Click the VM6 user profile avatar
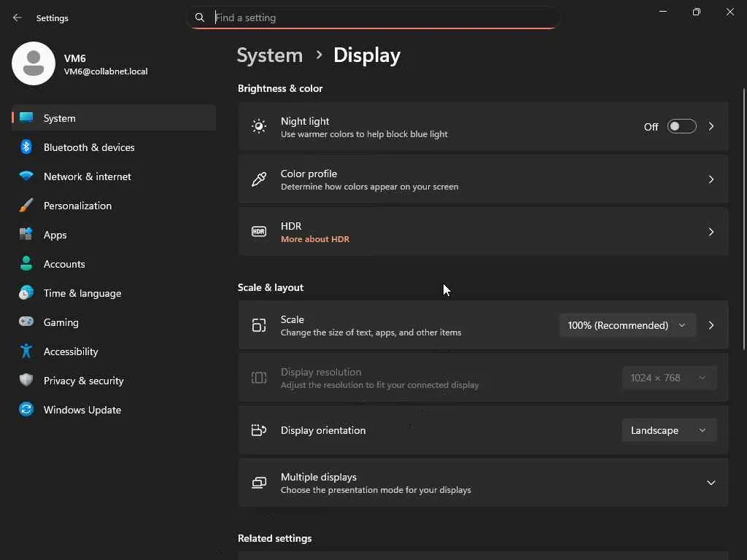 tap(34, 63)
